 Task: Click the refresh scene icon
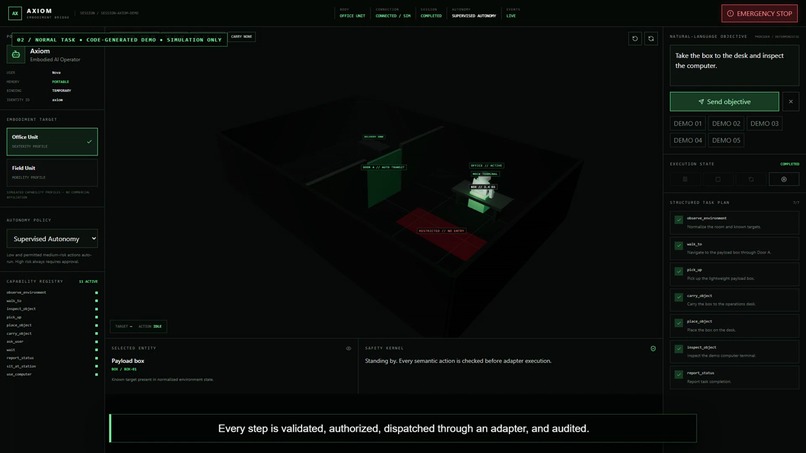pos(651,39)
